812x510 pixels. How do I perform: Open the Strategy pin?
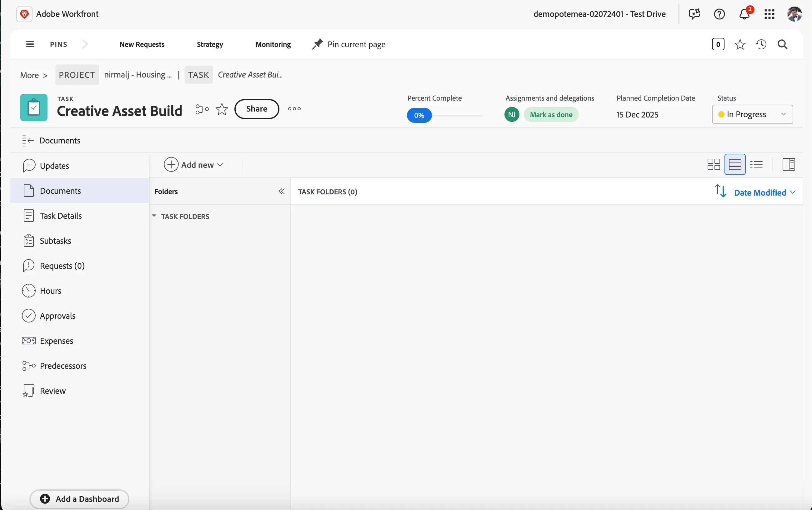pos(210,44)
